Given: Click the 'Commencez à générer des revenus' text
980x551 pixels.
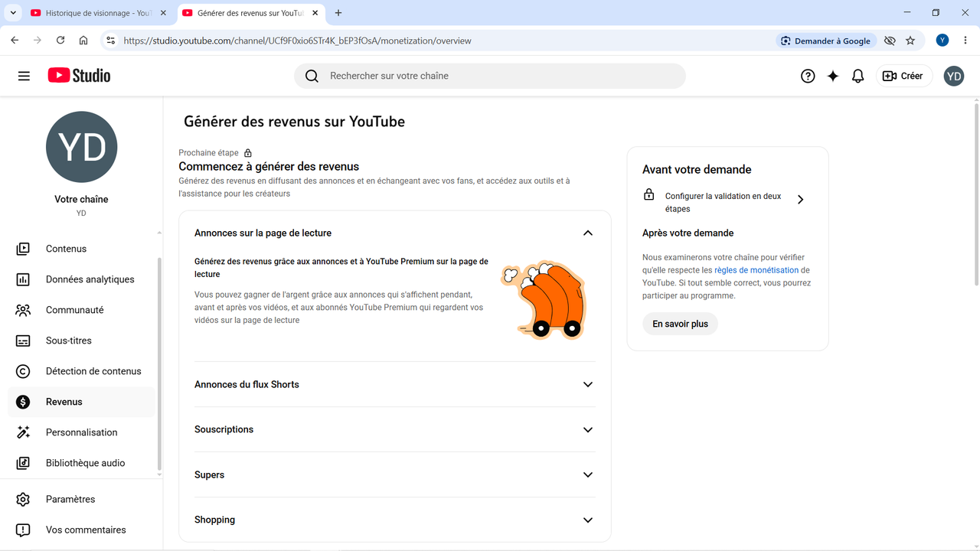Looking at the screenshot, I should [269, 166].
